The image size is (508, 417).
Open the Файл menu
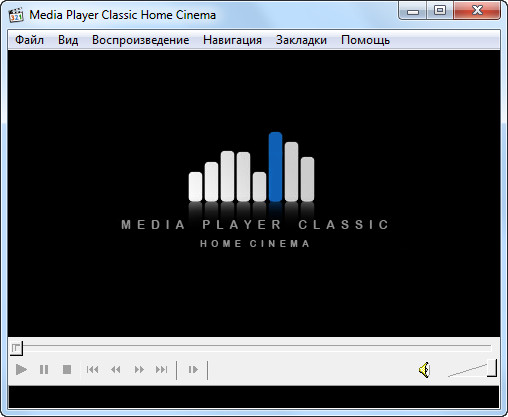pyautogui.click(x=29, y=40)
